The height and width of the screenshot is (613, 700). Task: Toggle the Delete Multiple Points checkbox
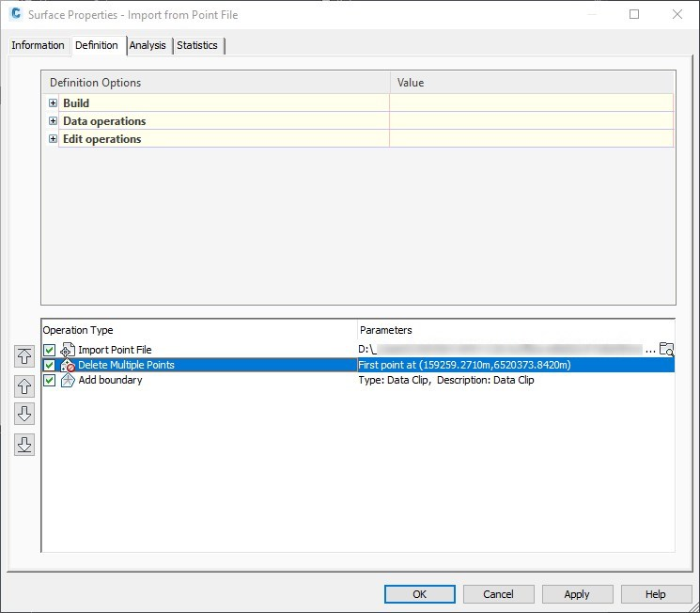click(49, 365)
